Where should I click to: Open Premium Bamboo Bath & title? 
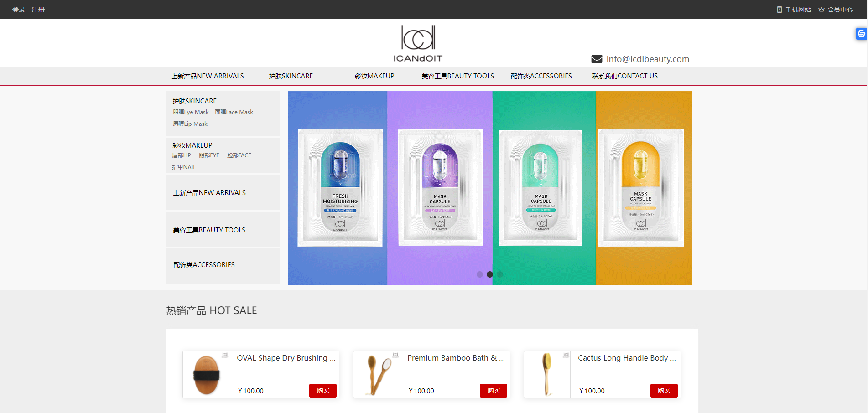click(x=456, y=358)
